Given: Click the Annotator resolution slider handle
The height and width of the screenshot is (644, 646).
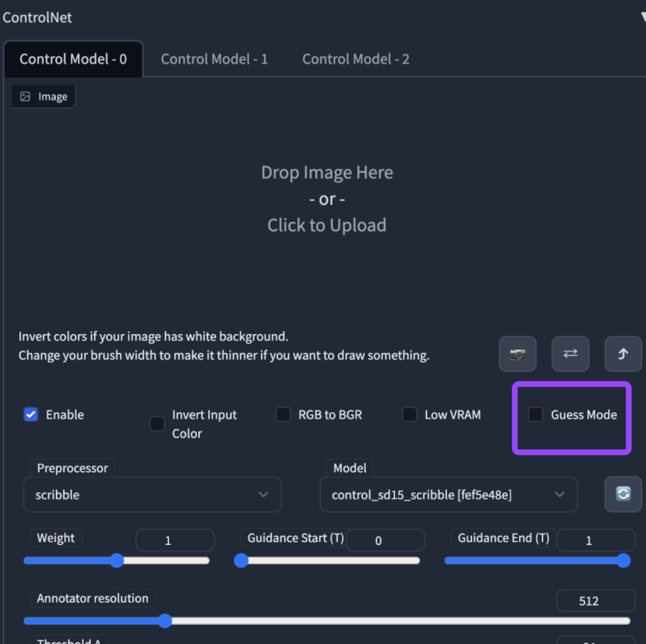Looking at the screenshot, I should tap(165, 621).
